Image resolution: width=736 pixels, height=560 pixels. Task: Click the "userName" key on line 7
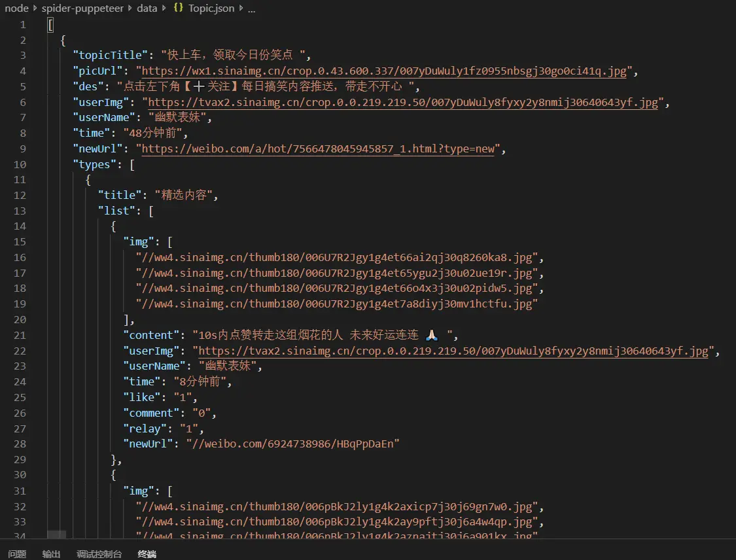(104, 117)
